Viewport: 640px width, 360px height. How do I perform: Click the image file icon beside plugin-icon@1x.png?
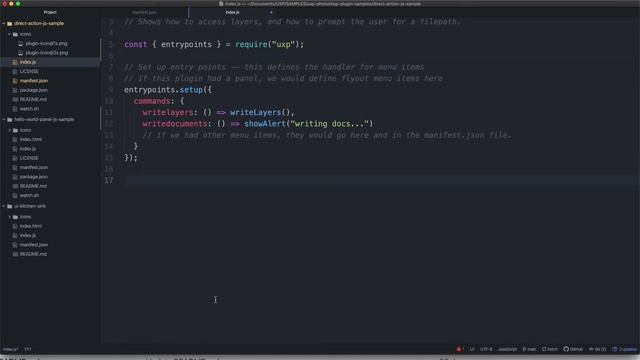coord(21,43)
